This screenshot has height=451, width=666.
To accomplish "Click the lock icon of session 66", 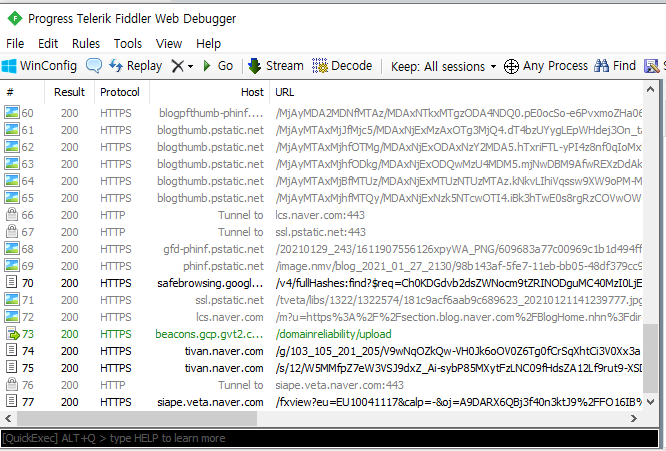I will [12, 214].
